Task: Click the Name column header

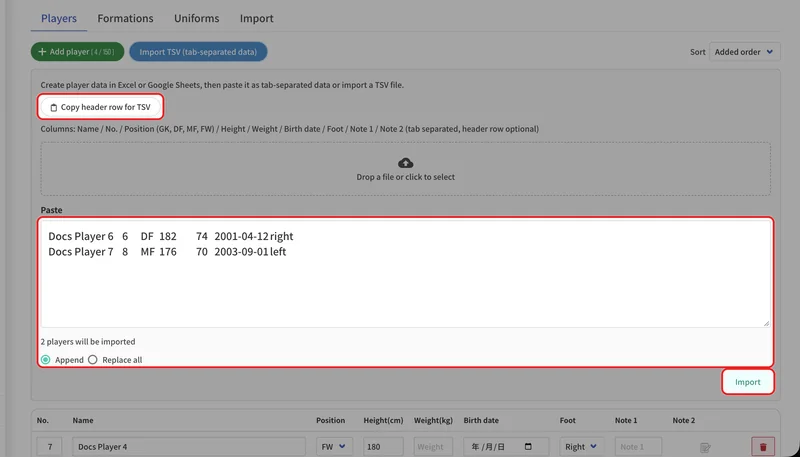Action: coord(83,420)
